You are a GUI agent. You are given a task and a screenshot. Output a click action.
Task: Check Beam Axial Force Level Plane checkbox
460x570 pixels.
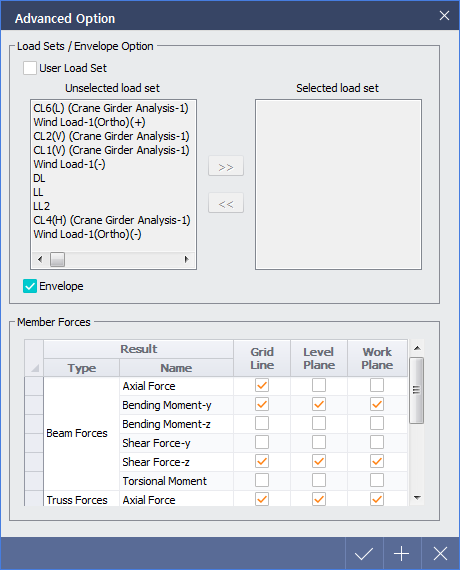tap(319, 385)
